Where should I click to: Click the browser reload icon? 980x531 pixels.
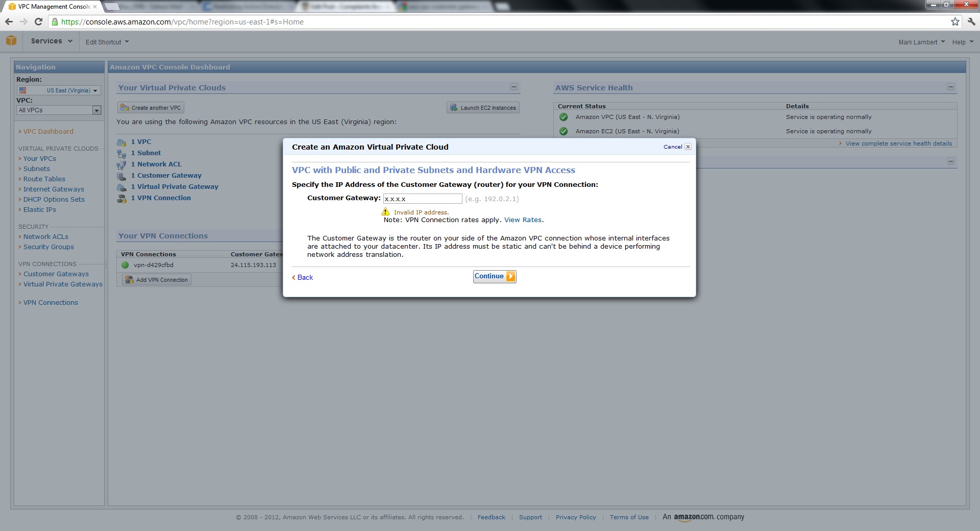pos(38,21)
